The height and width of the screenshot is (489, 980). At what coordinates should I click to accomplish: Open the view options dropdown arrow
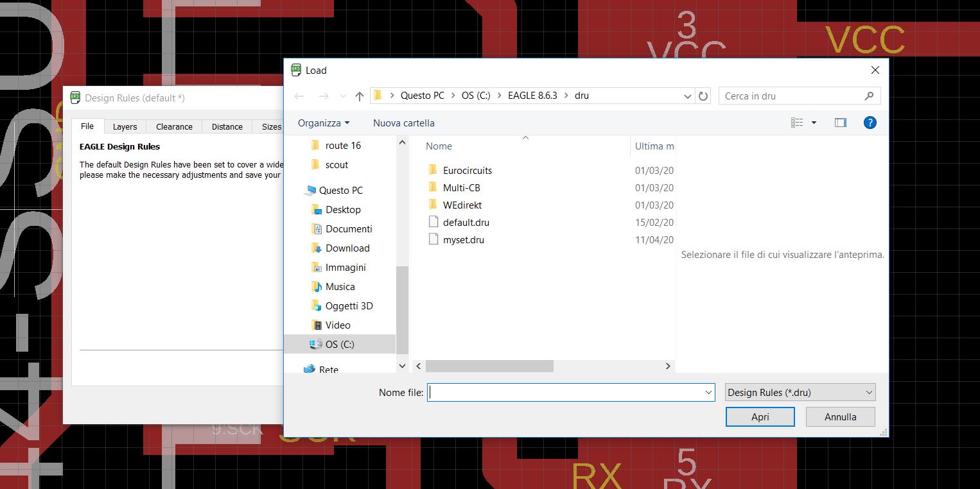click(814, 123)
